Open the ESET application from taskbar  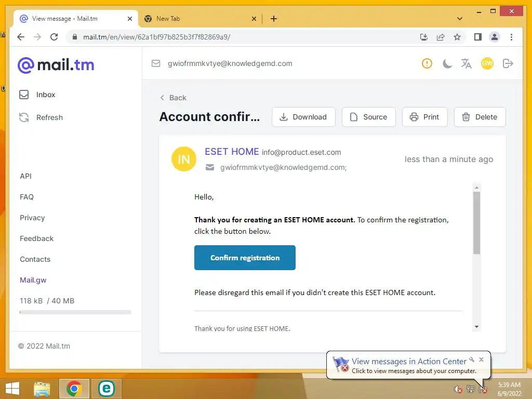click(x=106, y=389)
